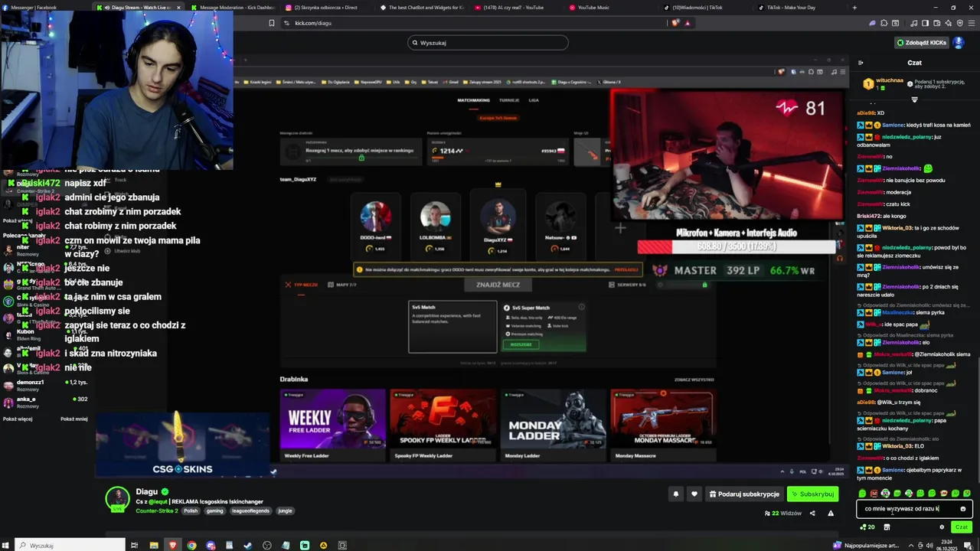Open the Brave VPN shield icon
Image resolution: width=980 pixels, height=551 pixels.
click(960, 23)
